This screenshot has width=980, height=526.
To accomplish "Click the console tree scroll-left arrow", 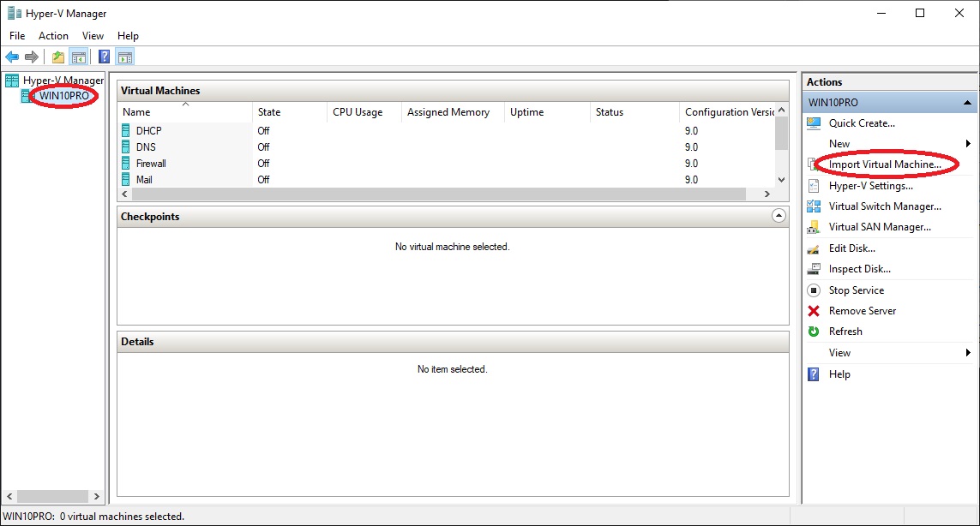I will coord(9,497).
